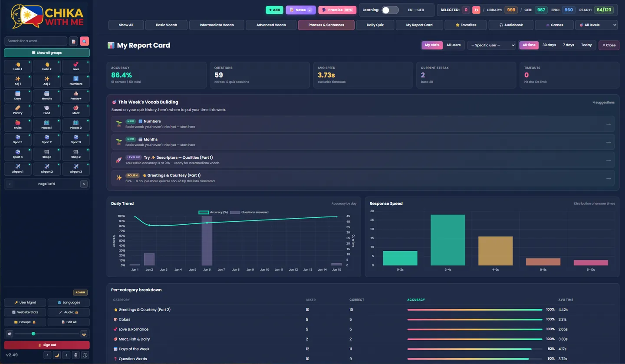Click the up-arrow icon near version
Image resolution: width=625 pixels, height=364 pixels.
(47, 355)
